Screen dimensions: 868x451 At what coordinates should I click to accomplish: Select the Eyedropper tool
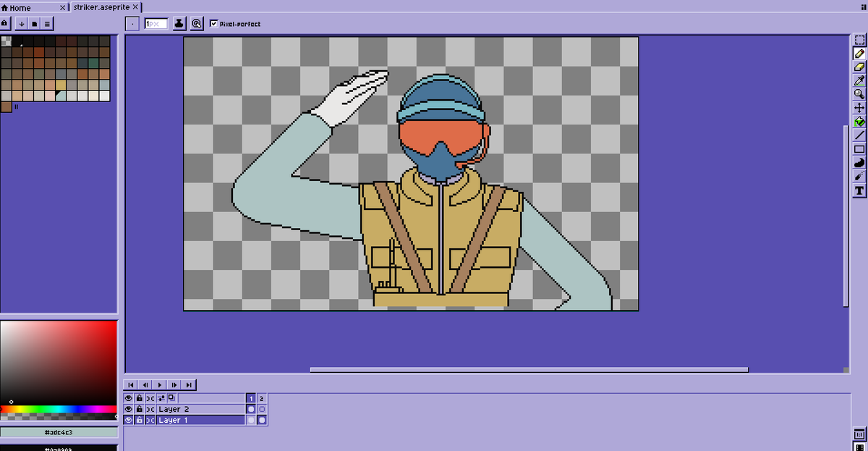tap(859, 80)
